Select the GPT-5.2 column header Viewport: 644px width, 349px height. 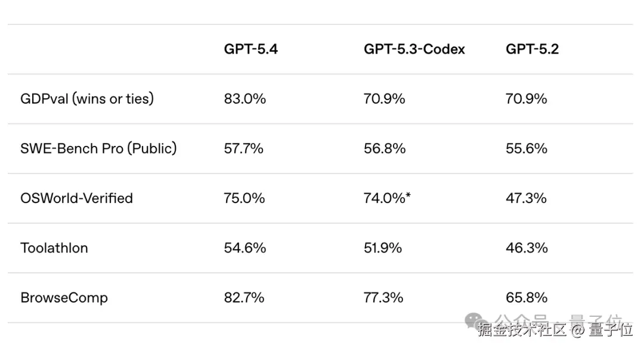coord(532,49)
